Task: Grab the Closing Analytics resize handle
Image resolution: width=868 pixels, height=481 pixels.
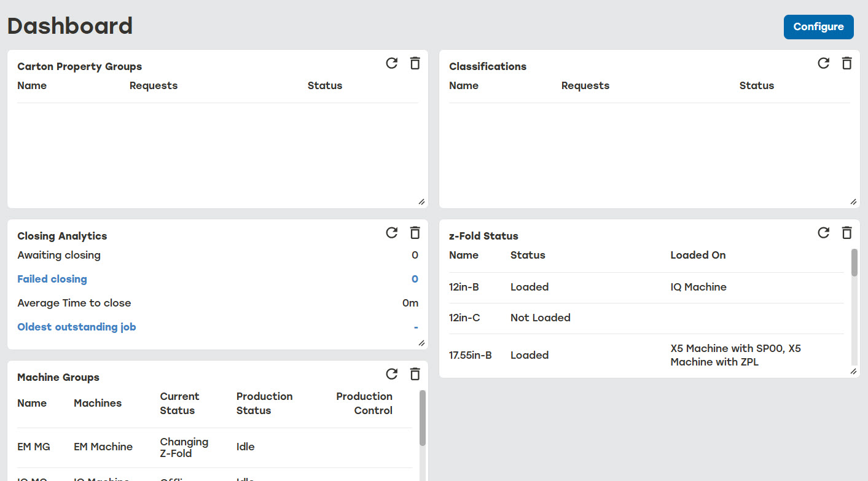Action: [421, 343]
